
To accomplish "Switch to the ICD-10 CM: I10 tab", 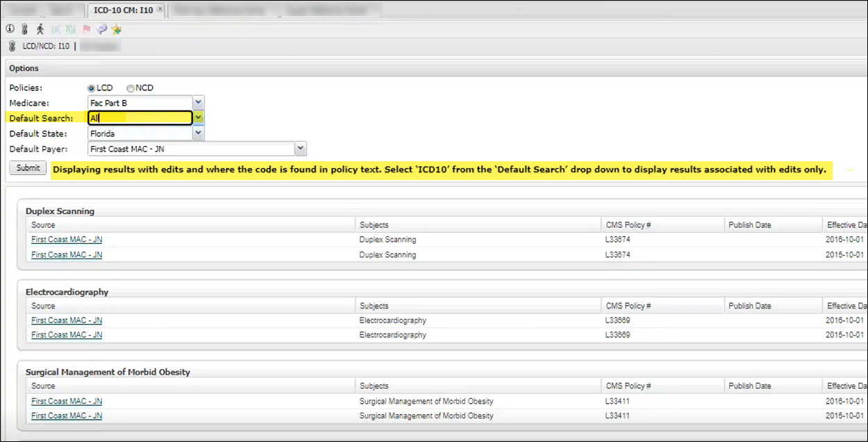I will [x=122, y=10].
